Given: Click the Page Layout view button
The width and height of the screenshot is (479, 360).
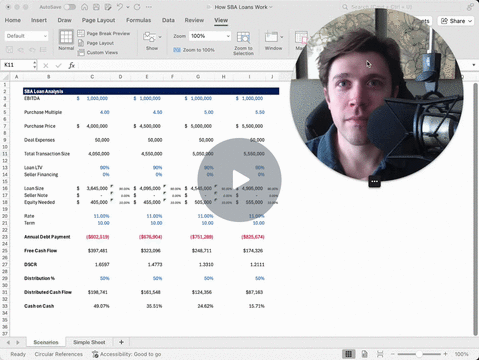Looking at the screenshot, I should [96, 43].
